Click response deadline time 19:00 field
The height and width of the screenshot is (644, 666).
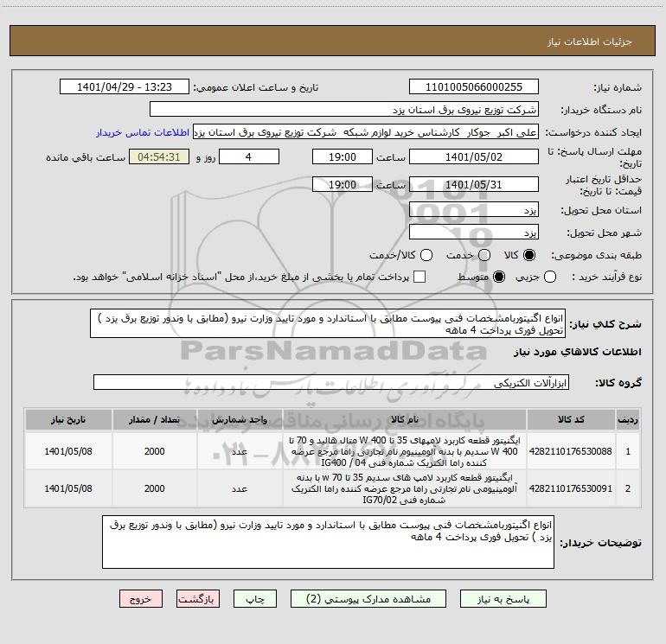click(x=343, y=156)
